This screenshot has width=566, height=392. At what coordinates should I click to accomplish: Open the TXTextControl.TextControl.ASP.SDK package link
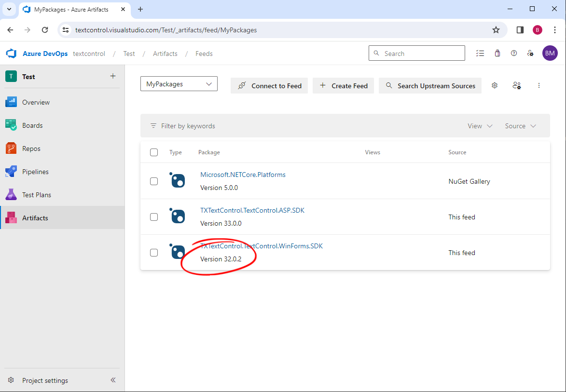point(252,210)
